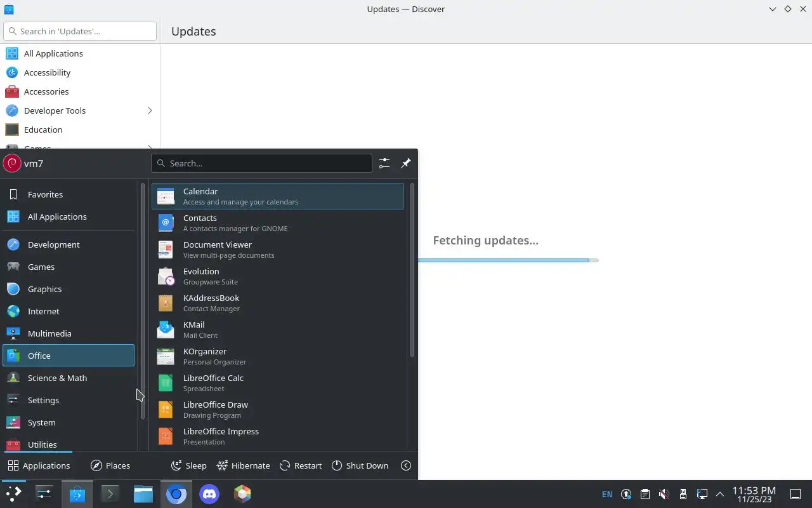Screen dimensions: 812x508
Task: Select the Settings category in launcher
Action: click(x=69, y=400)
